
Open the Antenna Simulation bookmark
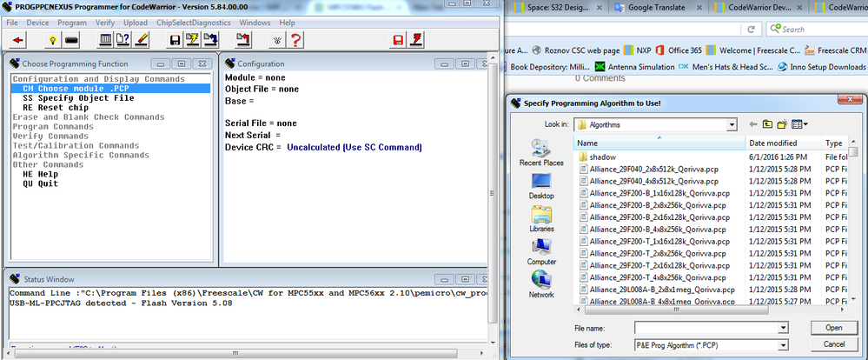tap(635, 66)
